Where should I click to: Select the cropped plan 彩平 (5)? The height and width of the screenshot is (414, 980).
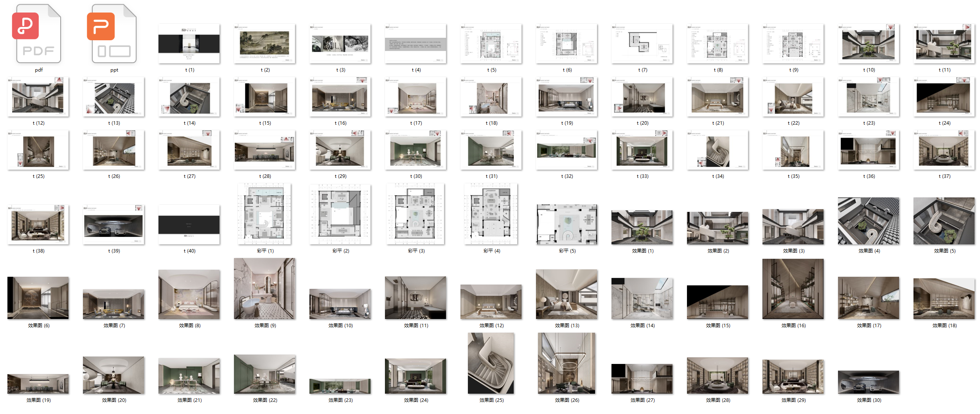click(x=566, y=225)
